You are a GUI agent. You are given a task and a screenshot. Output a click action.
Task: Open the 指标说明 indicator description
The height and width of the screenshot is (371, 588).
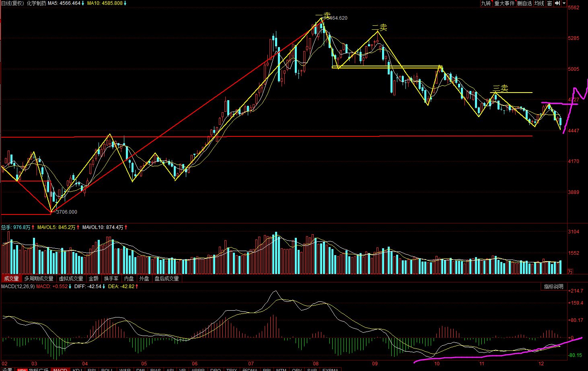554,286
